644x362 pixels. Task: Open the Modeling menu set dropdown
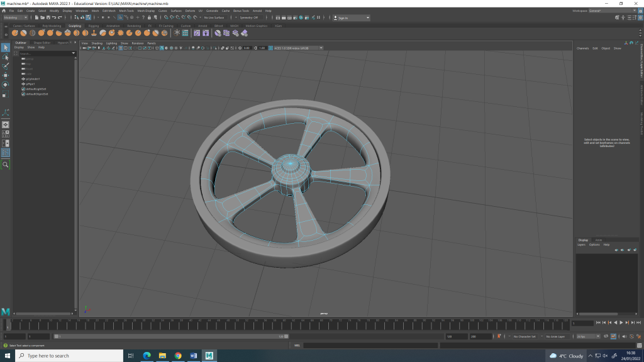(15, 18)
